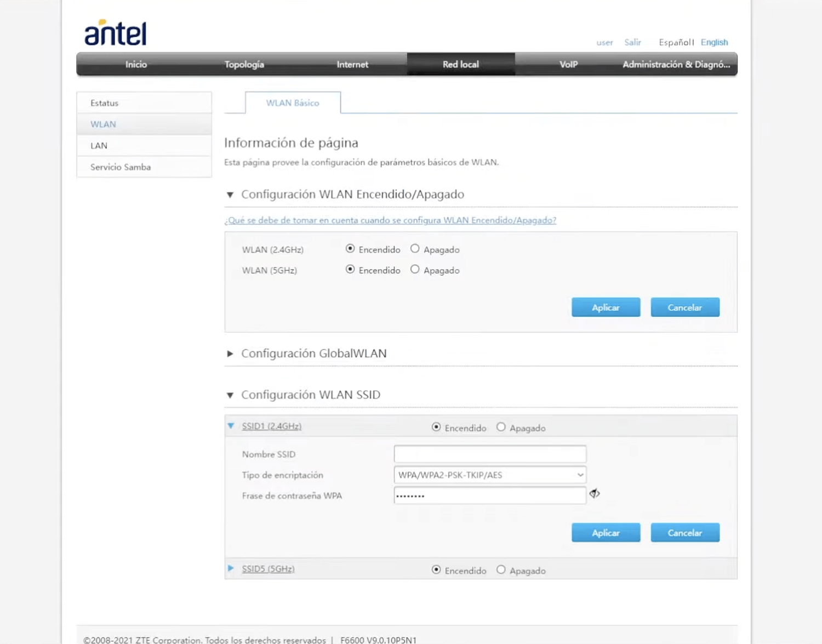Open Tipo de encriptación dropdown
The image size is (822, 644).
coord(489,475)
